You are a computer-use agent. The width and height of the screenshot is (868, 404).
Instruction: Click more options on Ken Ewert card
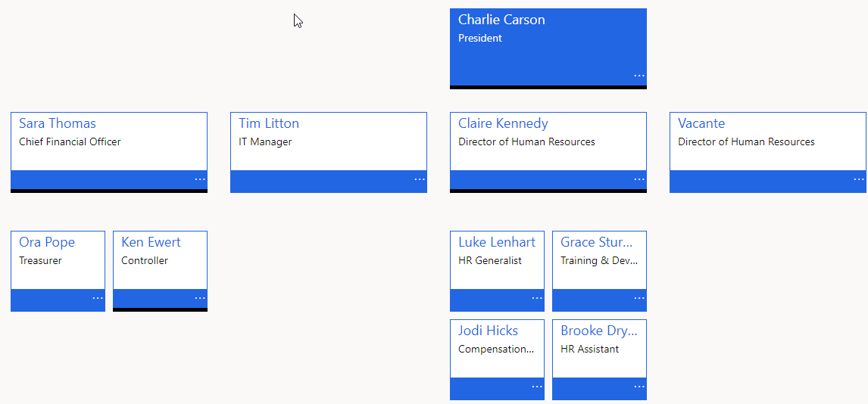[x=200, y=298]
